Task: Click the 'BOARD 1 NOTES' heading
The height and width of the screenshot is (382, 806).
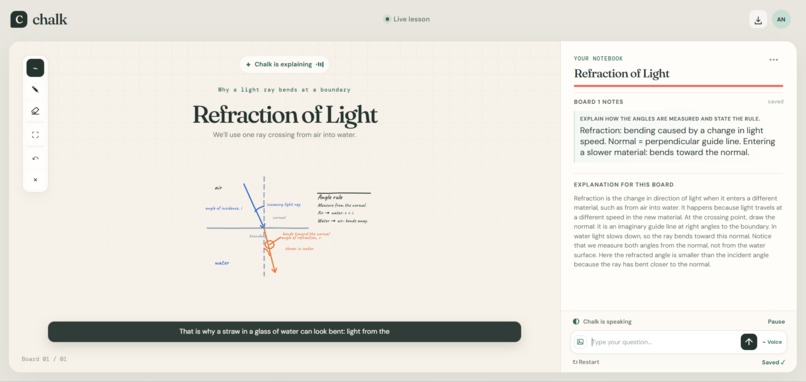Action: [598, 102]
